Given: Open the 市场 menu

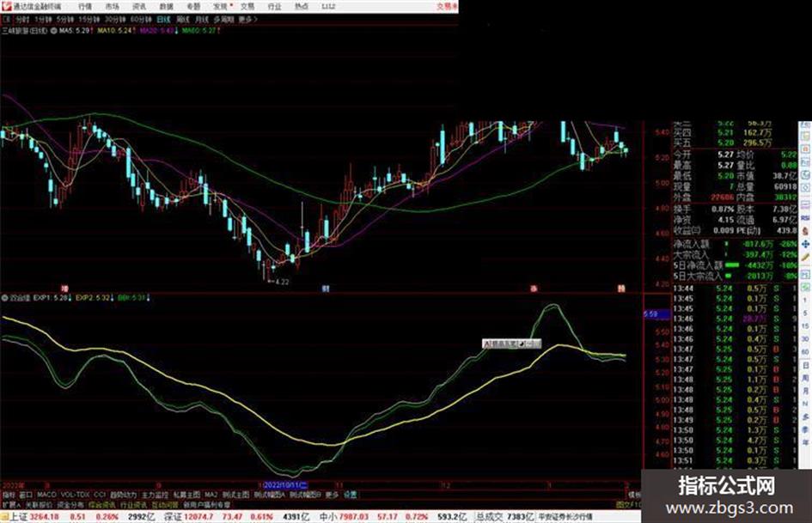Looking at the screenshot, I should tap(112, 6).
